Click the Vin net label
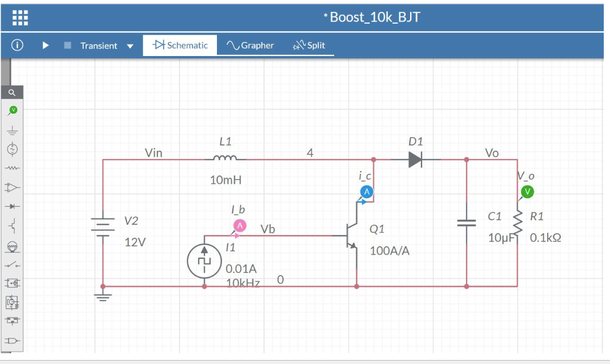610x364 pixels. tap(153, 153)
